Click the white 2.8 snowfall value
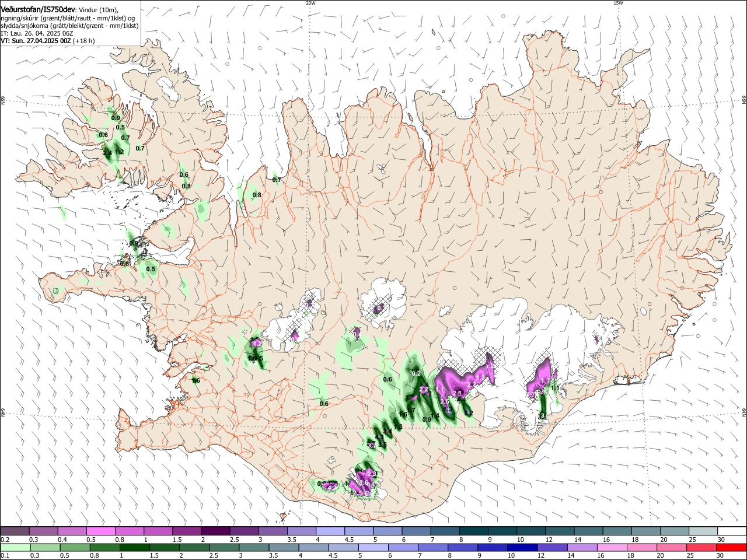This screenshot has height=560, width=747. 457,393
